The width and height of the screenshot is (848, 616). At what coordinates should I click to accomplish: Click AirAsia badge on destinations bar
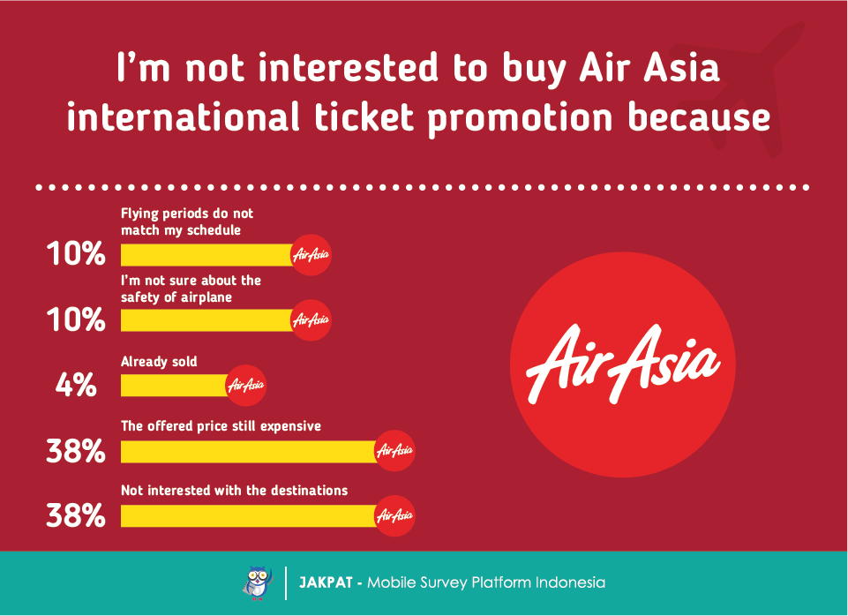[394, 516]
